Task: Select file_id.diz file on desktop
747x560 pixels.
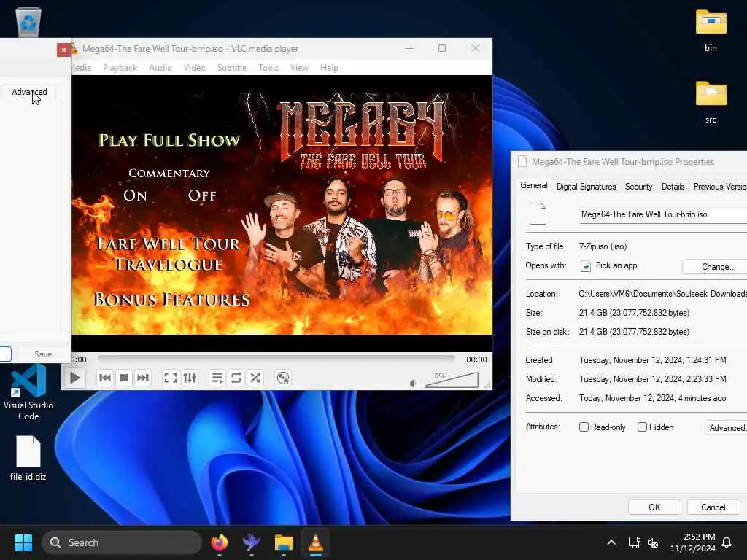Action: [x=28, y=458]
